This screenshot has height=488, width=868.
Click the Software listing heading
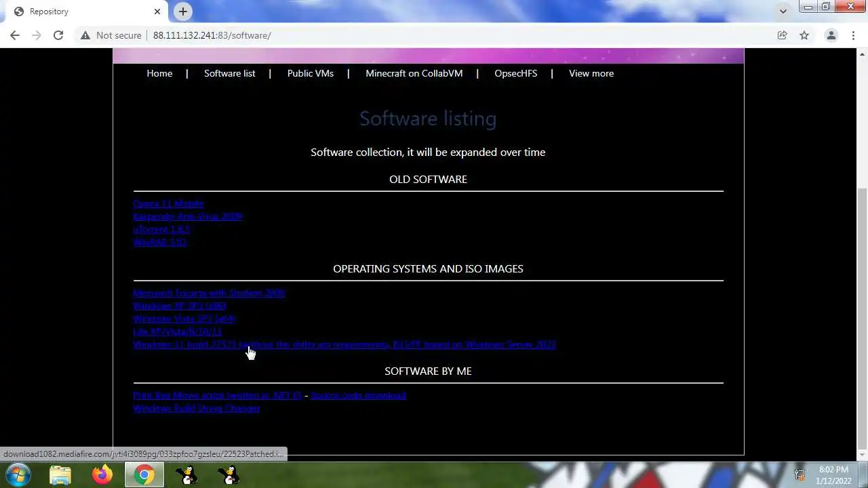pos(428,119)
